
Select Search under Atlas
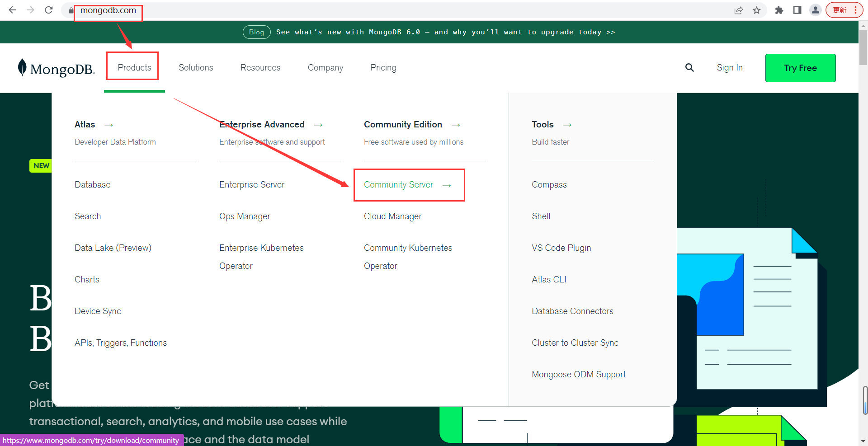click(x=88, y=216)
